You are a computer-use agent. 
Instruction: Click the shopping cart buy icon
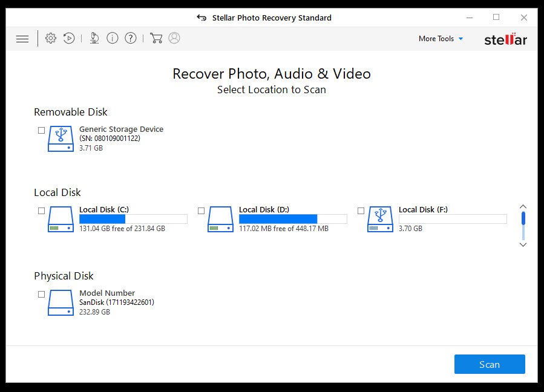(x=156, y=39)
